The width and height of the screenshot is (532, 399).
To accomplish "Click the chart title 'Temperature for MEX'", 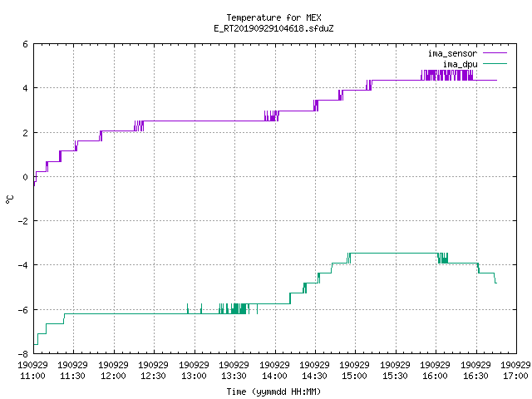I will 273,17.
